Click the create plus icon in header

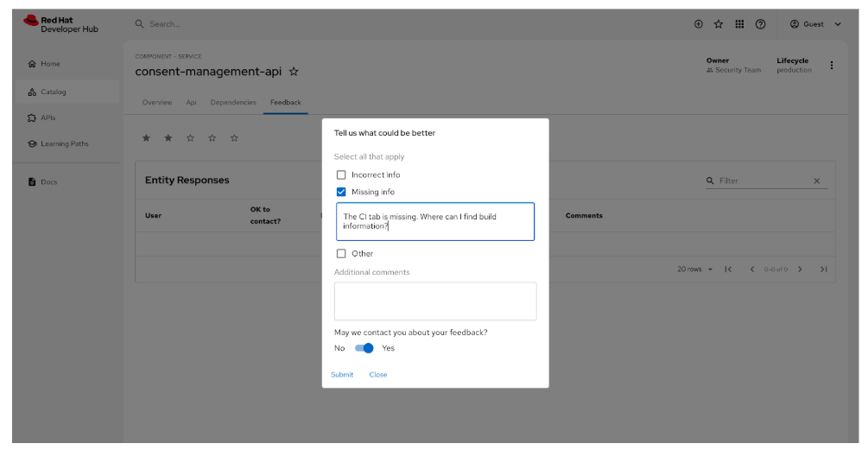coord(699,24)
